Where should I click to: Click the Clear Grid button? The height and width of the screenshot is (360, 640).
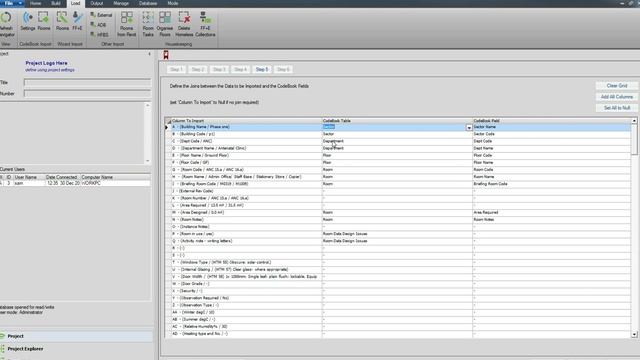pos(617,86)
